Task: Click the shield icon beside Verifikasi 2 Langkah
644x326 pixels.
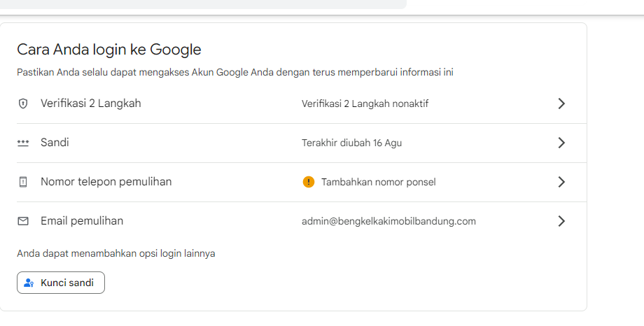Action: tap(23, 104)
